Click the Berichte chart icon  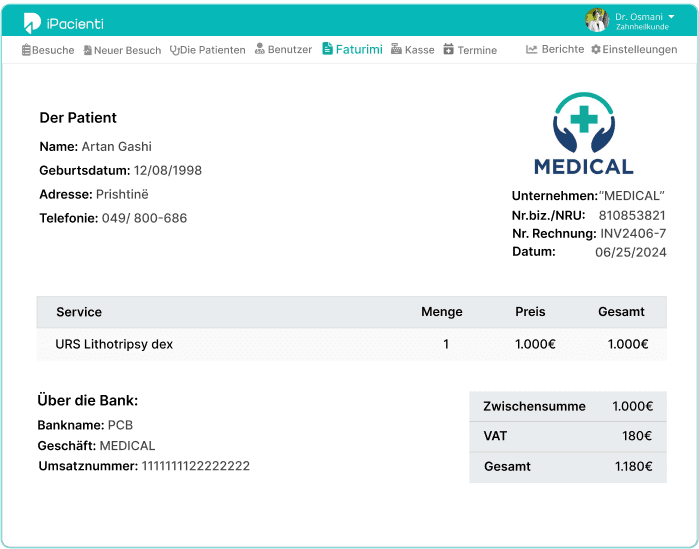tap(532, 49)
